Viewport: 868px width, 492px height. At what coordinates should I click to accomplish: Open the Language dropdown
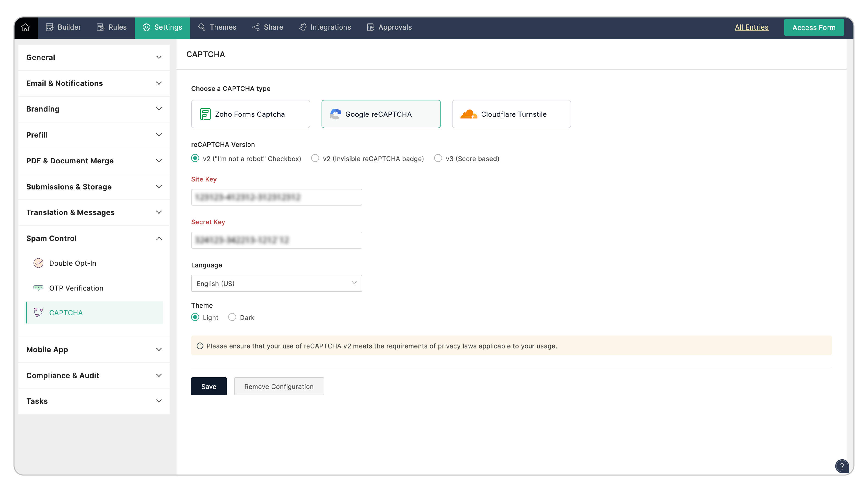click(276, 283)
